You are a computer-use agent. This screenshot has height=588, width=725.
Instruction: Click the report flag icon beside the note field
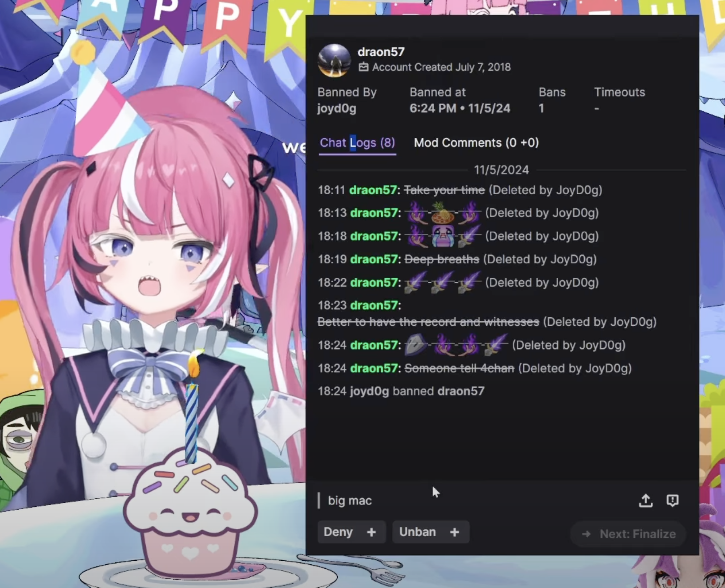(672, 501)
